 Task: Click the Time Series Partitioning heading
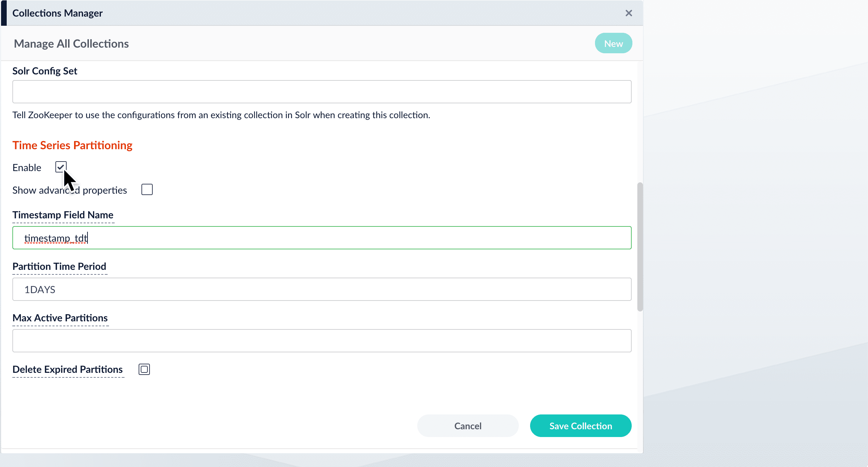point(72,145)
